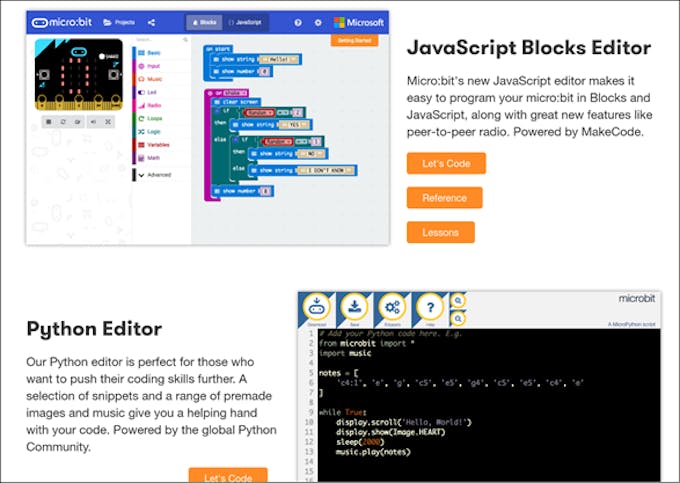Click the 'NO' string value block
The height and width of the screenshot is (483, 680).
tap(311, 153)
